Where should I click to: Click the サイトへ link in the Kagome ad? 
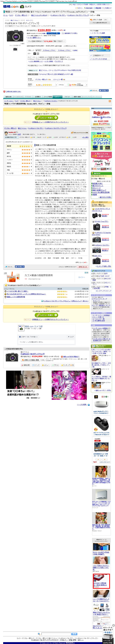point(82,277)
